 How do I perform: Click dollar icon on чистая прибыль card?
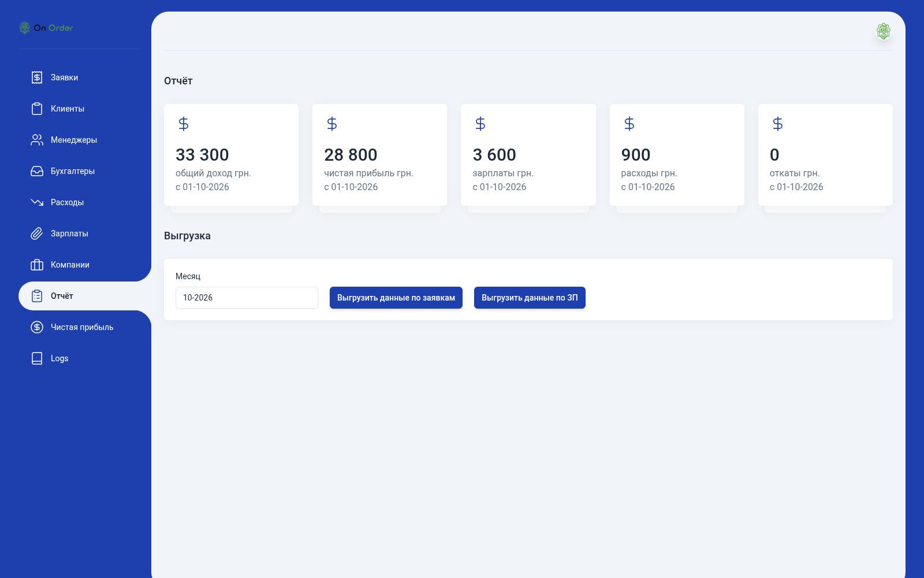click(332, 124)
